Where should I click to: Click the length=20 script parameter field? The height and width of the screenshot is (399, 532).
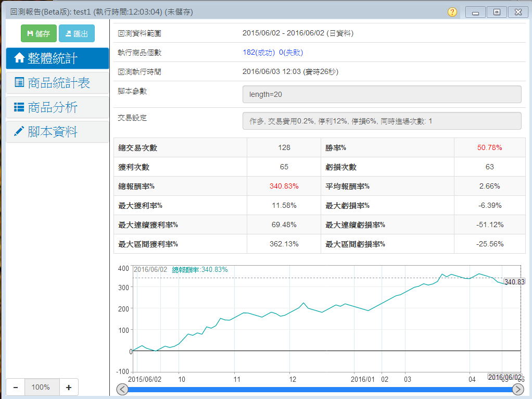(x=382, y=95)
